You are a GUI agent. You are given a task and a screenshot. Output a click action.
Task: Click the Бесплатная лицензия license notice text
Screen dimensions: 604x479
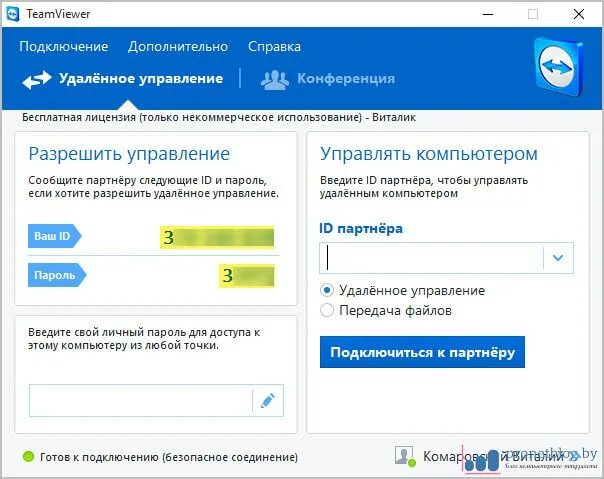point(219,117)
